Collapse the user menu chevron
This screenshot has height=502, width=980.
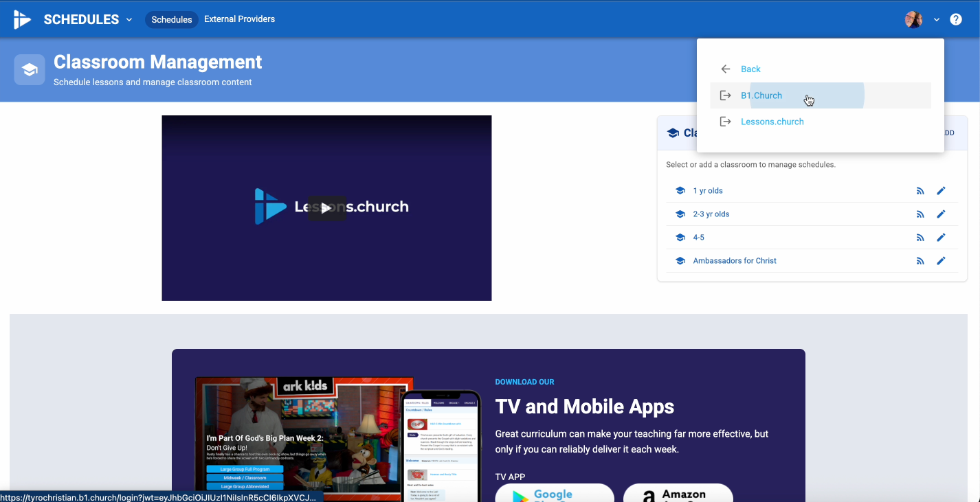pyautogui.click(x=936, y=20)
